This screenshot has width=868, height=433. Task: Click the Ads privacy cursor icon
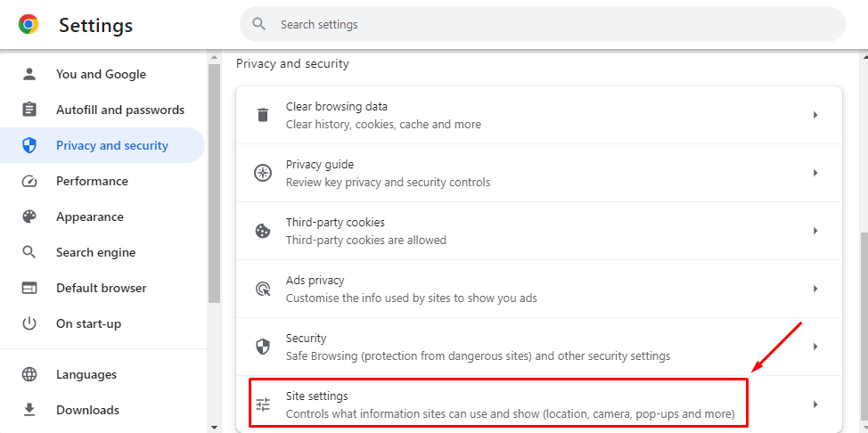[262, 289]
